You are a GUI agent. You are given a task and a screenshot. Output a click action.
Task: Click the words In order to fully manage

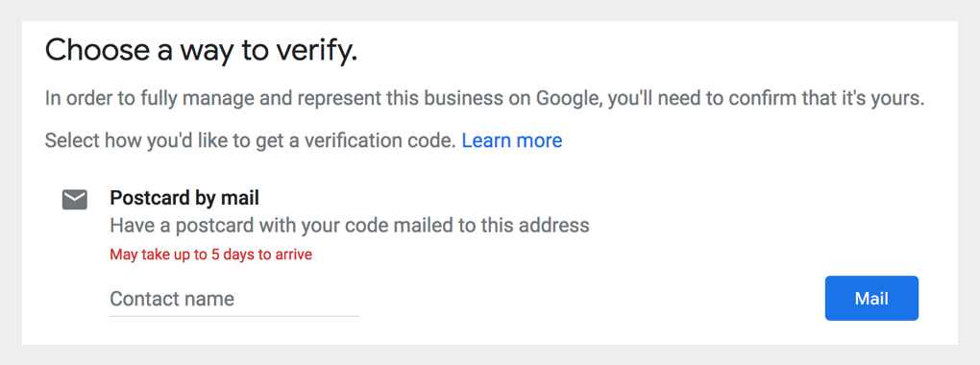(x=150, y=99)
